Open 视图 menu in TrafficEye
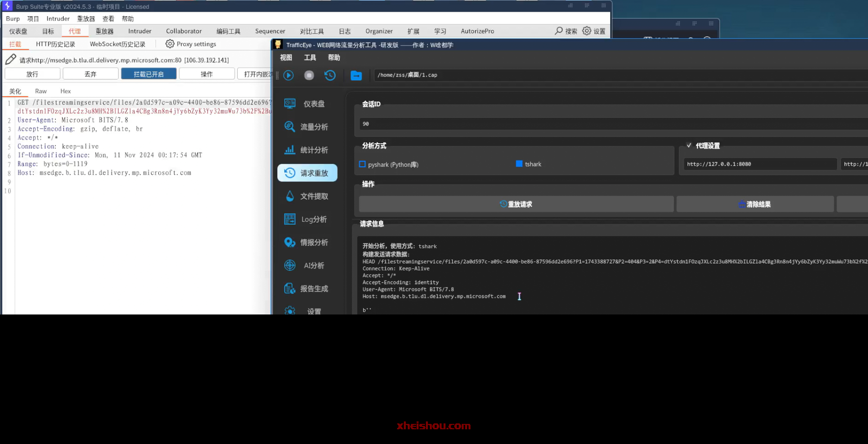868x444 pixels. (x=286, y=57)
